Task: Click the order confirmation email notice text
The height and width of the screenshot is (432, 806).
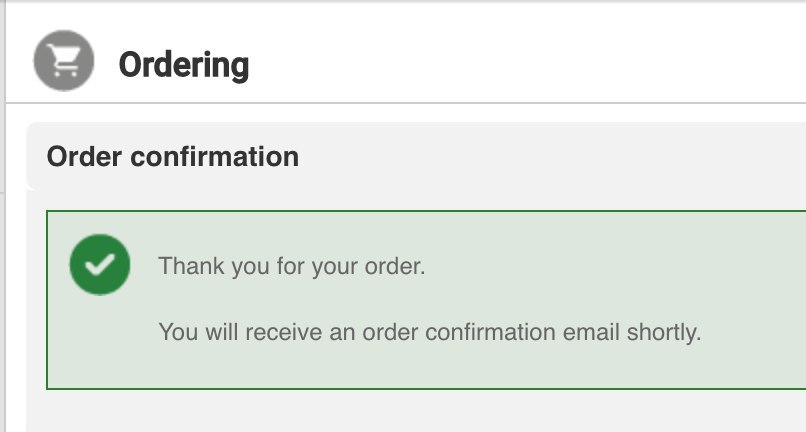Action: coord(430,331)
